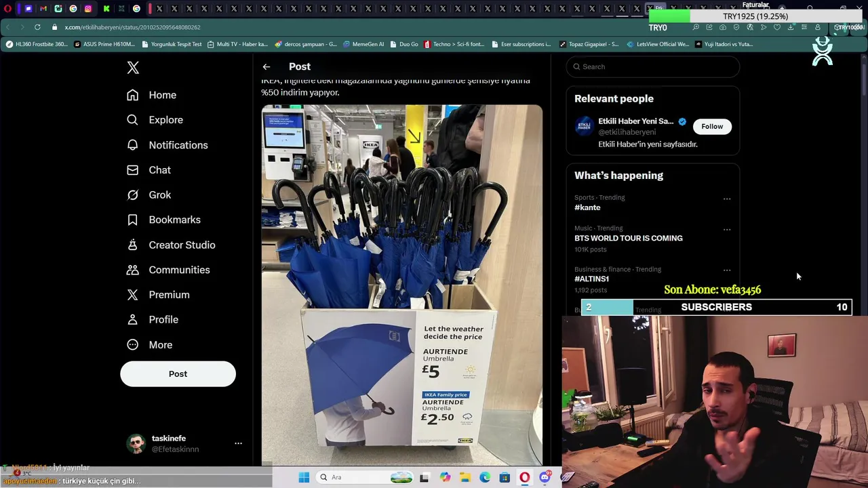The width and height of the screenshot is (868, 488).
Task: Click the lock icon beside the URL
Action: point(55,27)
